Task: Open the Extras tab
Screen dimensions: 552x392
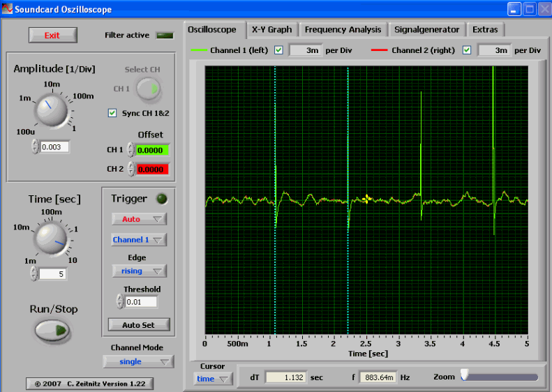Action: pos(485,29)
